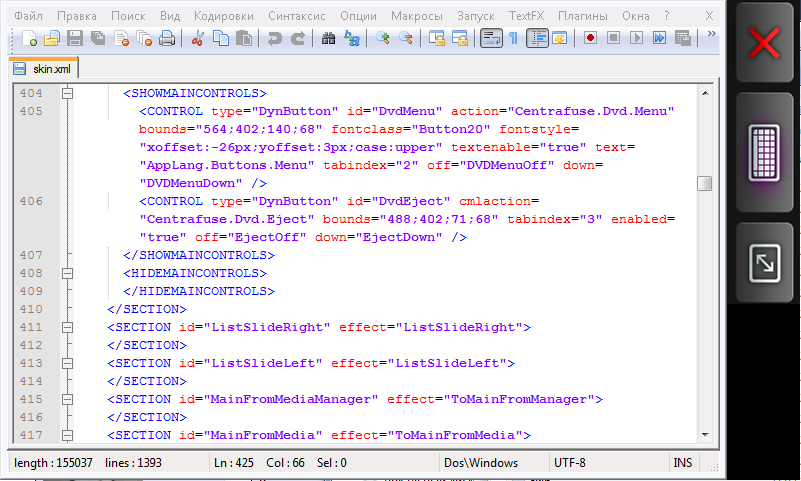Click the Cut scissors icon
Screen dimensions: 801x481
coord(198,38)
